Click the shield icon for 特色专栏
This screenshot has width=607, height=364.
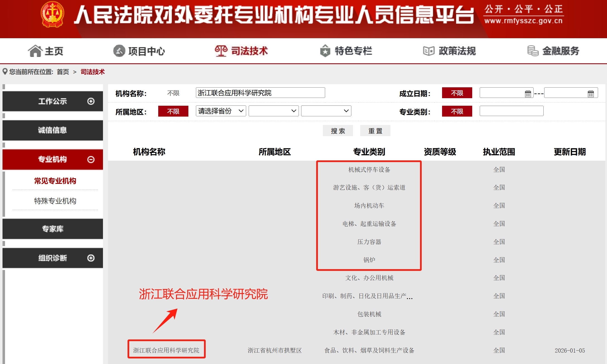pyautogui.click(x=325, y=51)
